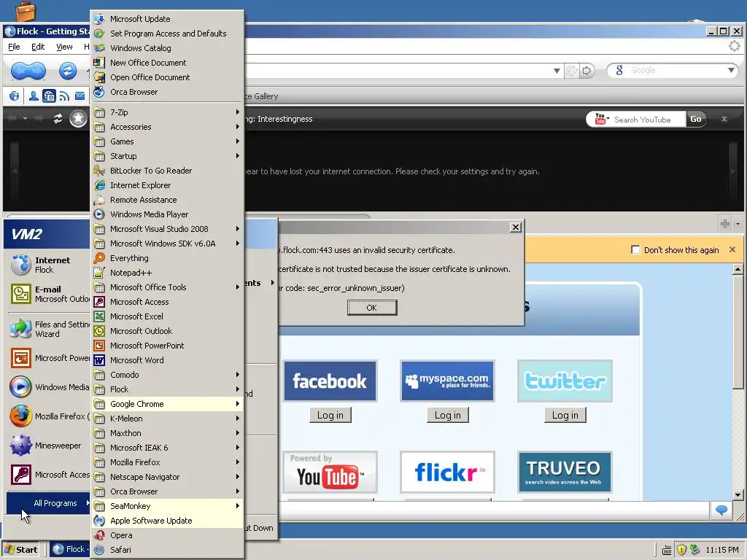Click Log in under MySpace
Image resolution: width=747 pixels, height=560 pixels.
coord(448,415)
